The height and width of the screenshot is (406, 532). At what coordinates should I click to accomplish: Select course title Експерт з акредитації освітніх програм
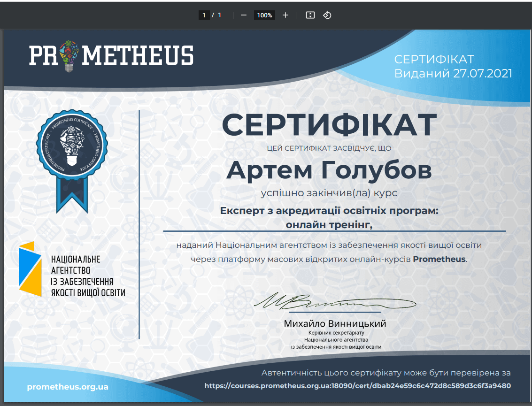tap(329, 211)
